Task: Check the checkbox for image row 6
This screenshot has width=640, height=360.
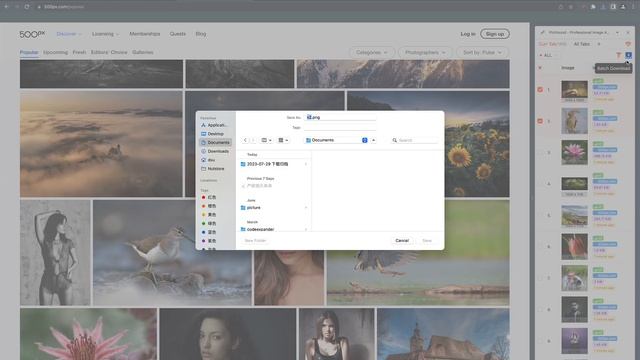Action: [x=540, y=247]
